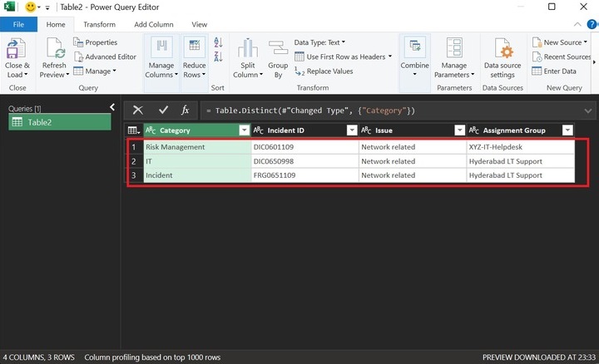Open the Issue column filter dropdown
599x364 pixels.
459,130
